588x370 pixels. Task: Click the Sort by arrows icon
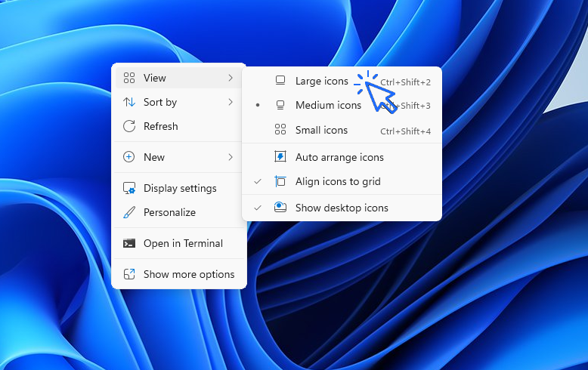tap(129, 102)
